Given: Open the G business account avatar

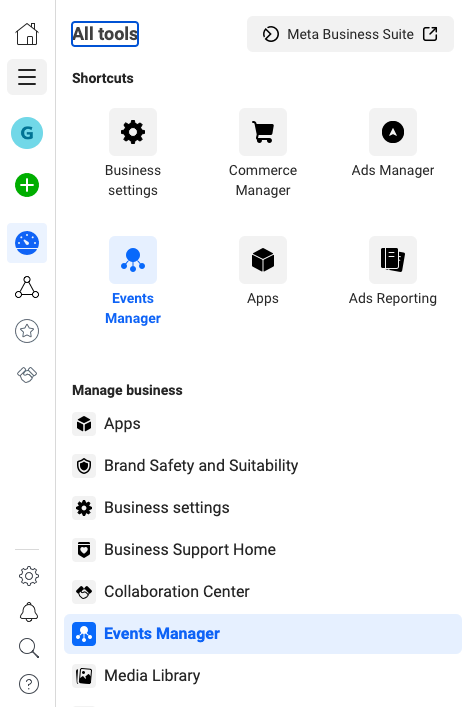Looking at the screenshot, I should click(x=27, y=133).
